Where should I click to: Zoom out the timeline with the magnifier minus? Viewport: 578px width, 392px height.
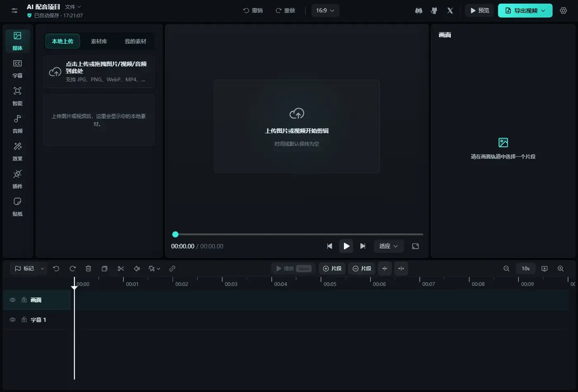point(506,269)
